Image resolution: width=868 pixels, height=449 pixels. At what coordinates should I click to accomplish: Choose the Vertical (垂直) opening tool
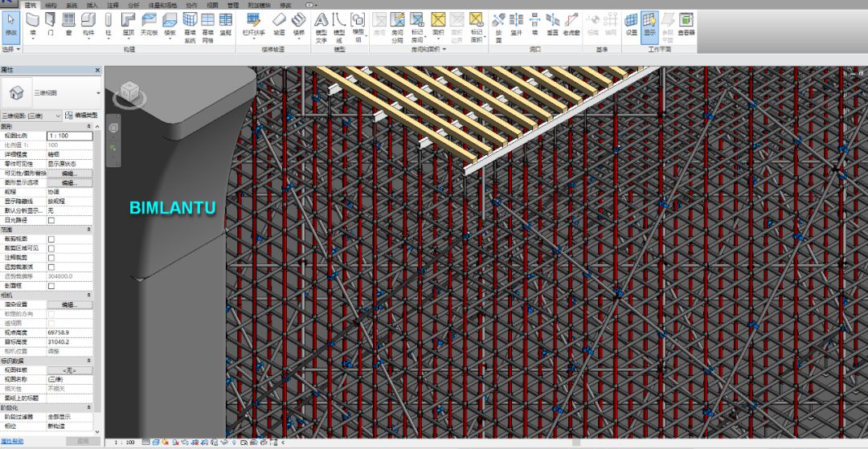coord(552,26)
